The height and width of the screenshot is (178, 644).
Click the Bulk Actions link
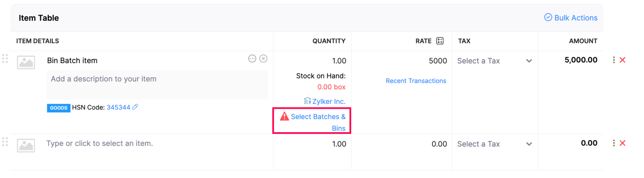(571, 18)
